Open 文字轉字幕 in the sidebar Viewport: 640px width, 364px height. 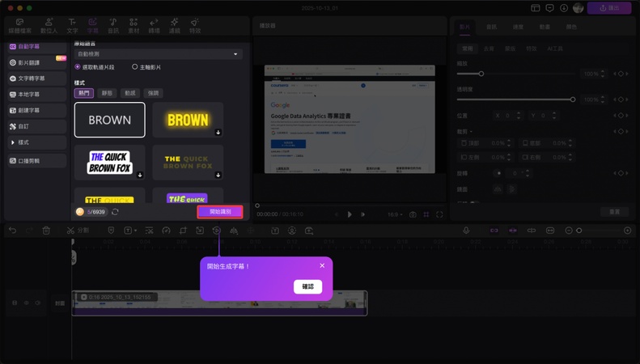32,78
